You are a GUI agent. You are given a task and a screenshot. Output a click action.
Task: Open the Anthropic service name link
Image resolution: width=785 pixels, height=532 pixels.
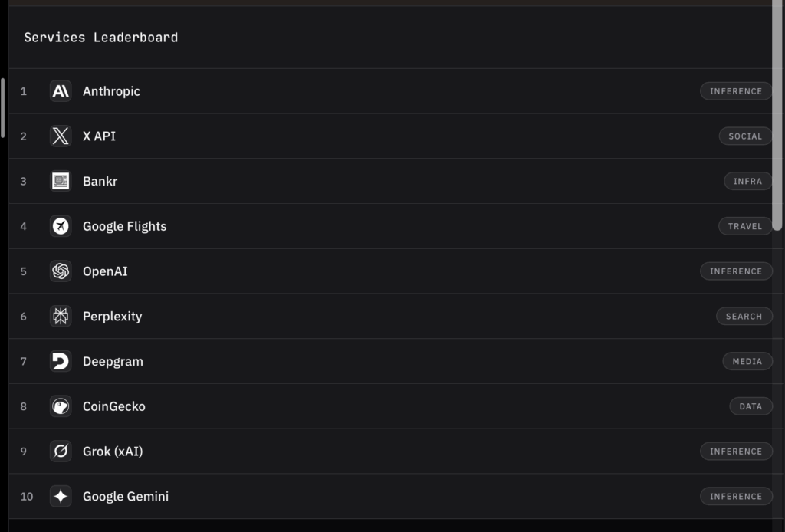[111, 91]
